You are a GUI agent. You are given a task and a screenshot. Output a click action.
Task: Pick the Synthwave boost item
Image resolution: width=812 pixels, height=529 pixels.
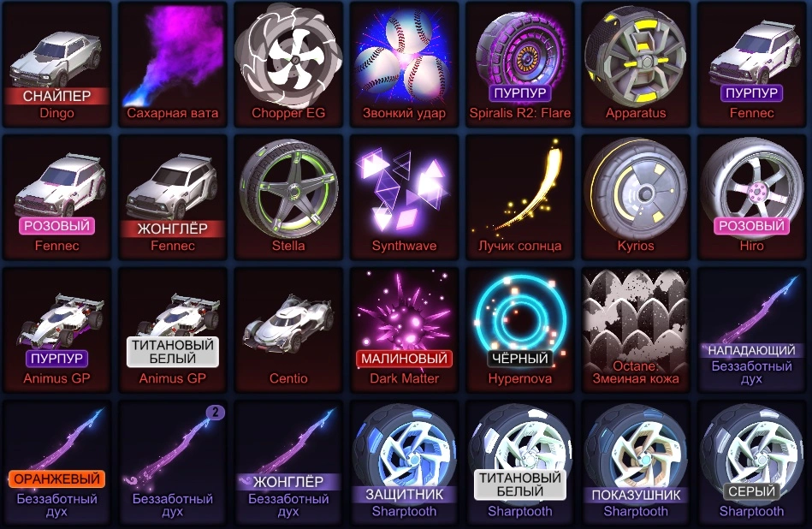pos(405,197)
